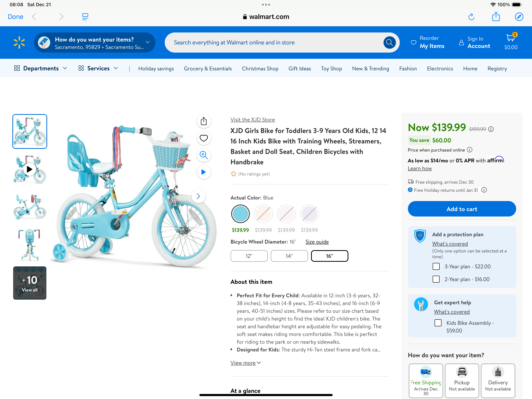Image resolution: width=532 pixels, height=399 pixels.
Task: Check the 3-Year plan checkbox
Action: coord(436,266)
